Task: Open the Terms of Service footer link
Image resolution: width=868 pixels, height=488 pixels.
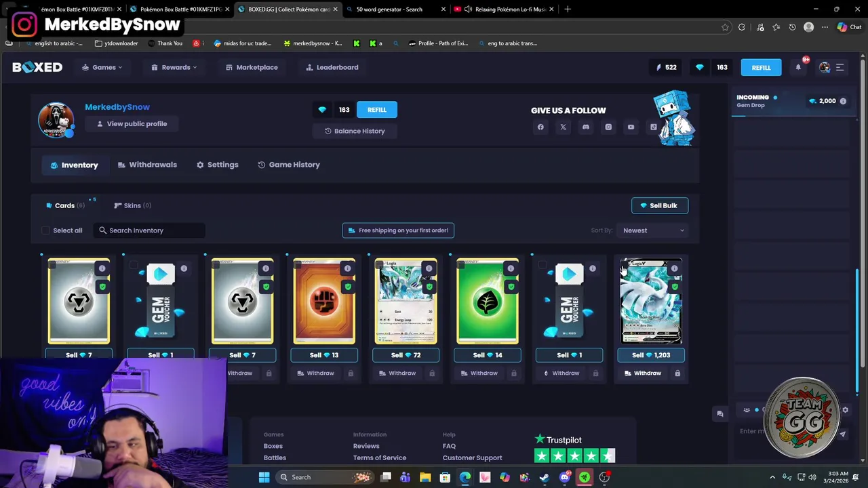Action: click(x=380, y=457)
